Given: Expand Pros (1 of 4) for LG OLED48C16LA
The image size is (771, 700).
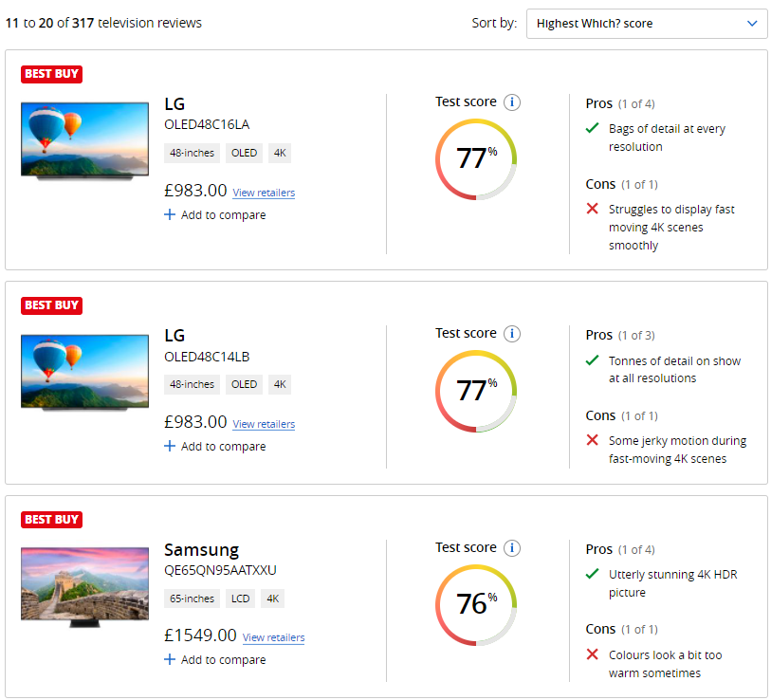Looking at the screenshot, I should click(x=620, y=103).
